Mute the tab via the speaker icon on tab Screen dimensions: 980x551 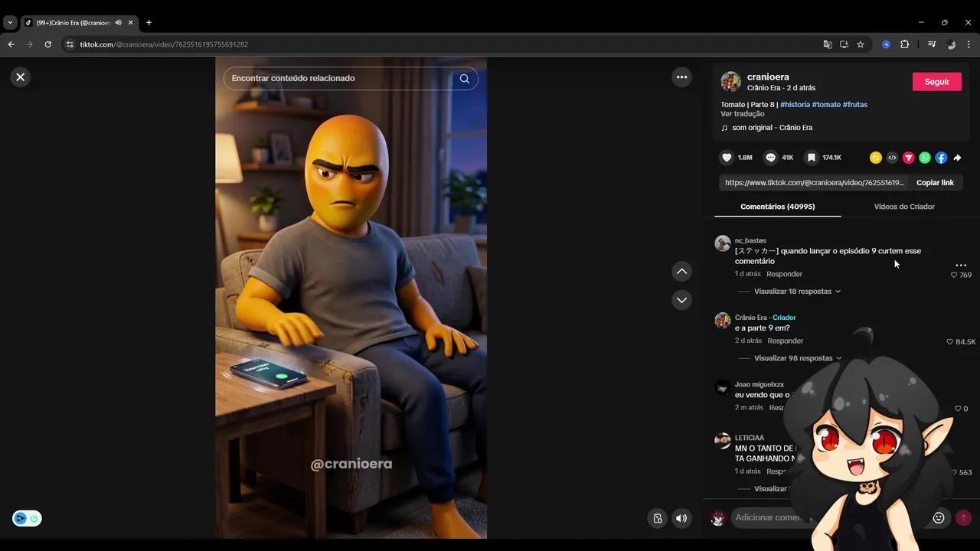point(118,22)
